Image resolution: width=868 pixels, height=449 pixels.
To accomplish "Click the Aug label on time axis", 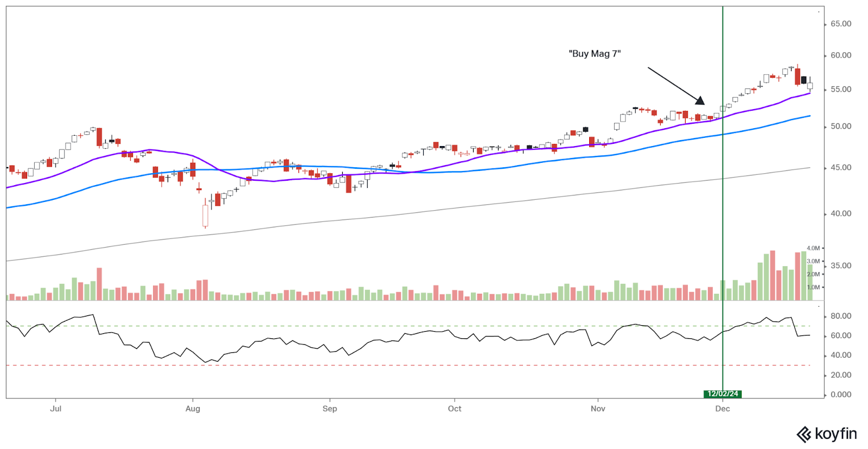I will tap(193, 409).
